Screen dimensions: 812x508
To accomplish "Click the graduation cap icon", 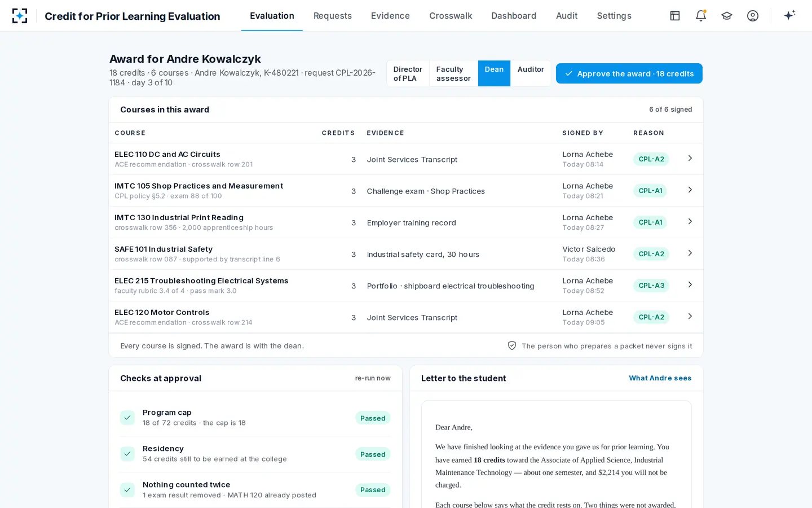I will [x=727, y=16].
